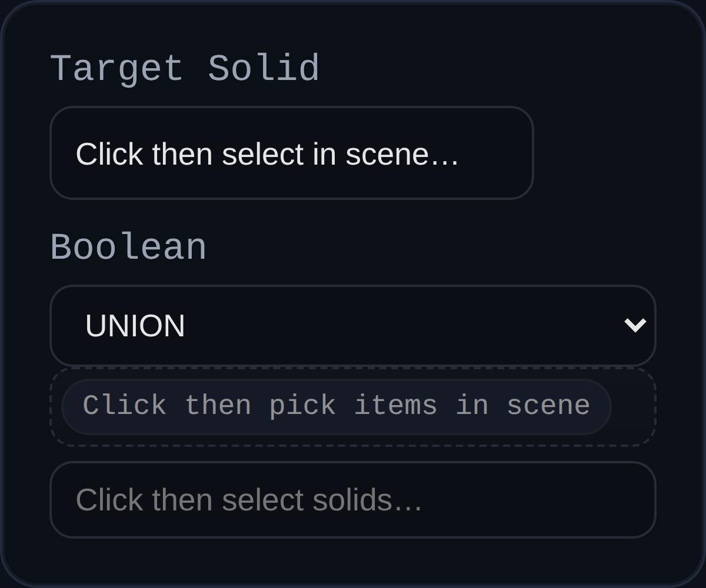The width and height of the screenshot is (706, 588).
Task: Click the UNION text label
Action: coord(136,325)
